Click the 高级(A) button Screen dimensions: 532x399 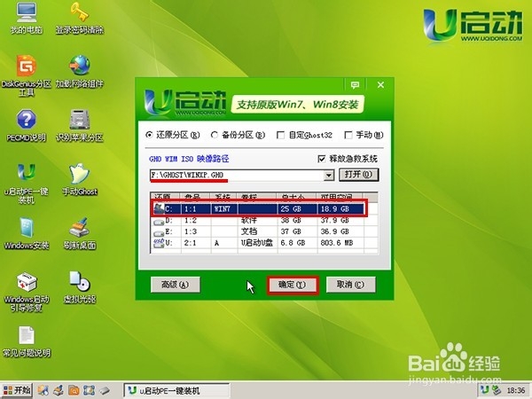[176, 285]
